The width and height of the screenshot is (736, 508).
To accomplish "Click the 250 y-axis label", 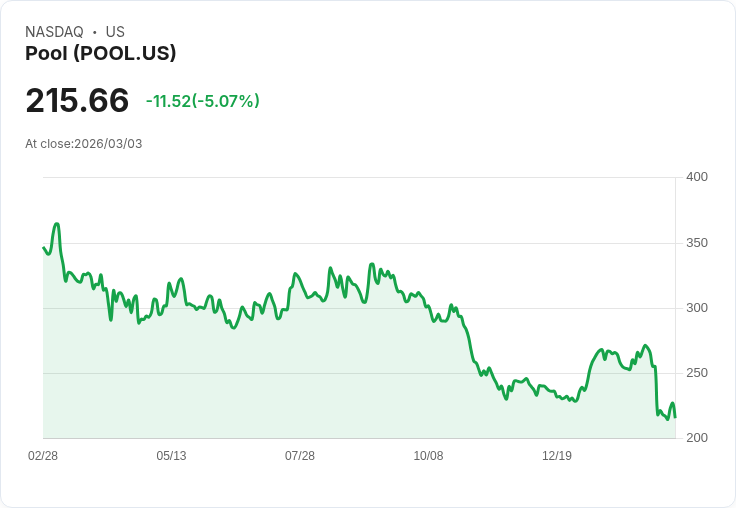I will click(x=697, y=373).
